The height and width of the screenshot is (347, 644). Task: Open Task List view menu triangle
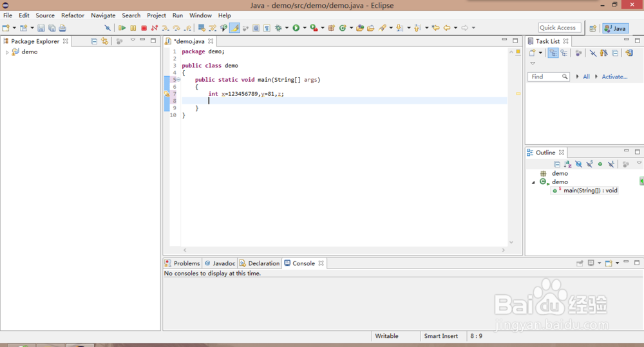tap(533, 63)
